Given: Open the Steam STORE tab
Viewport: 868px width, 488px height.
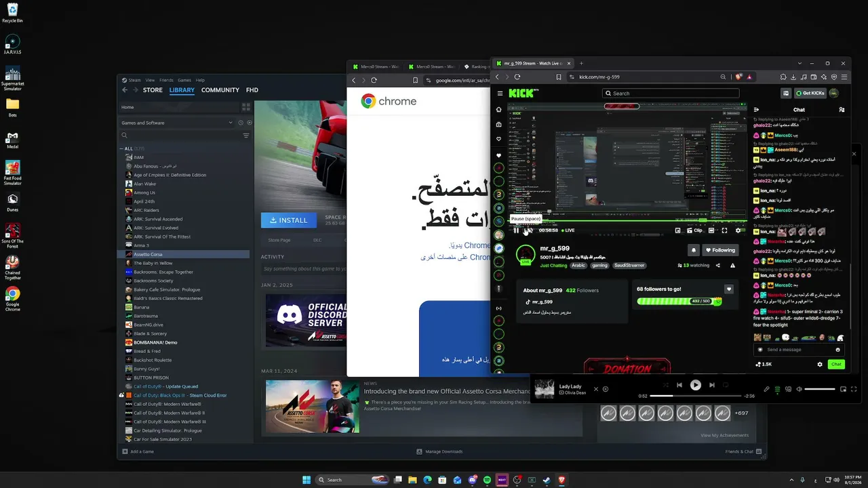Looking at the screenshot, I should [153, 90].
